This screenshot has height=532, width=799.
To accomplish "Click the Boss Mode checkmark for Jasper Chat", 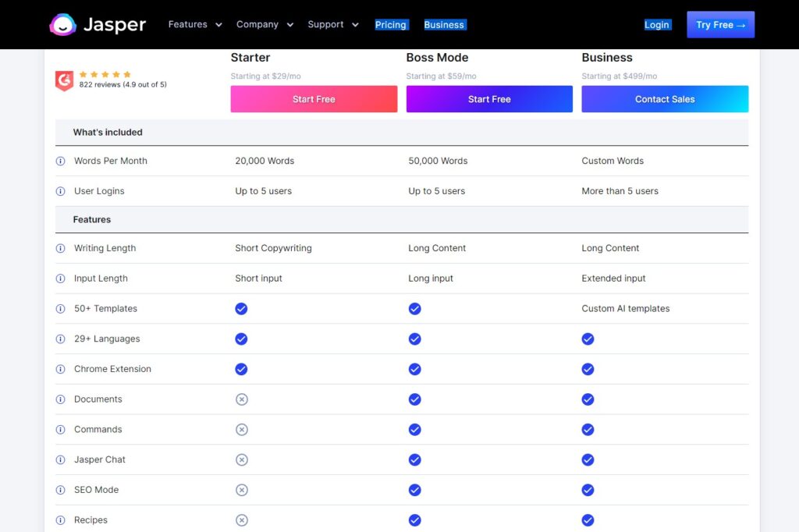I will (415, 459).
